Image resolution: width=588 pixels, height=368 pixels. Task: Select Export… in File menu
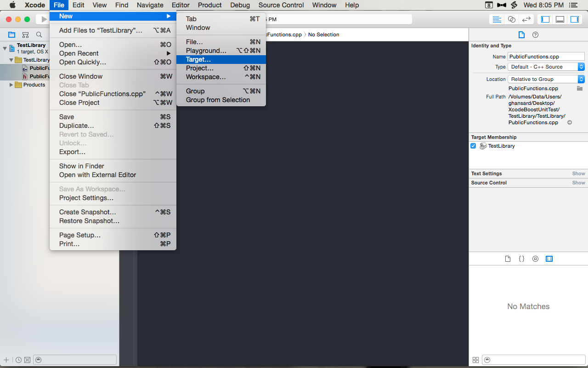tap(113, 152)
